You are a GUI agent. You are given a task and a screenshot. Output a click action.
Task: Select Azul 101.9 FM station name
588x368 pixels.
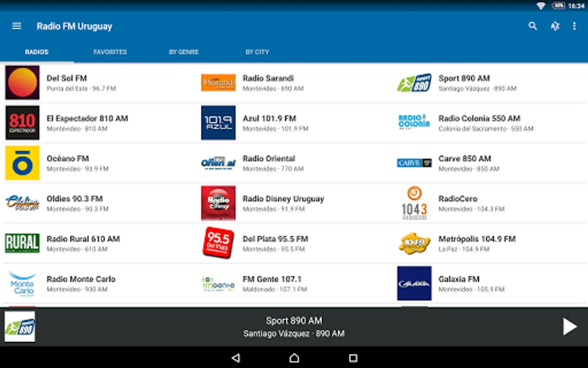(269, 118)
